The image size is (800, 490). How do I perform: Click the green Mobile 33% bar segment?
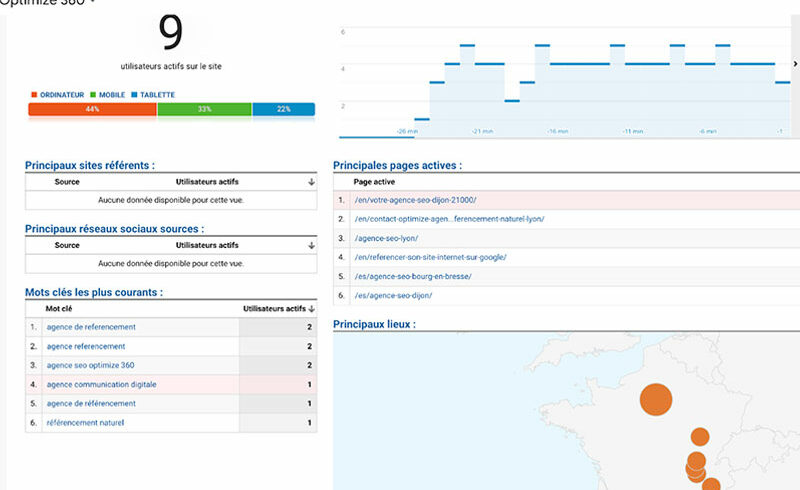[204, 109]
